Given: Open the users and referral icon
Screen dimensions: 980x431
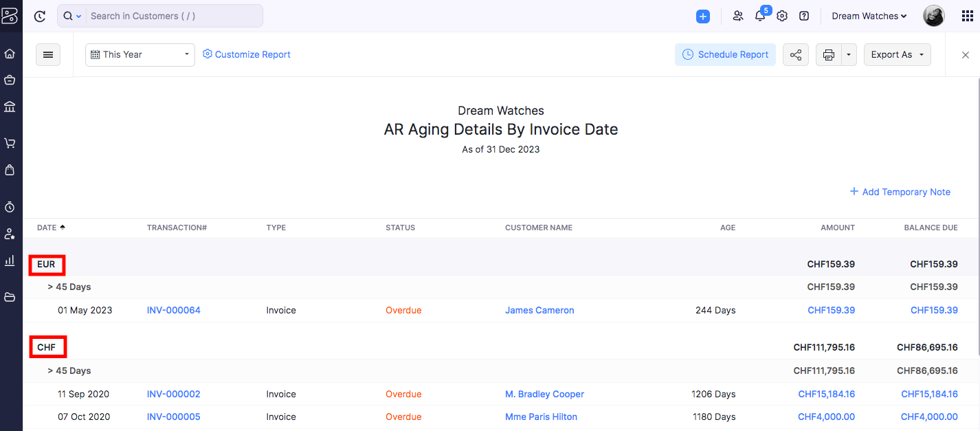Looking at the screenshot, I should point(738,16).
